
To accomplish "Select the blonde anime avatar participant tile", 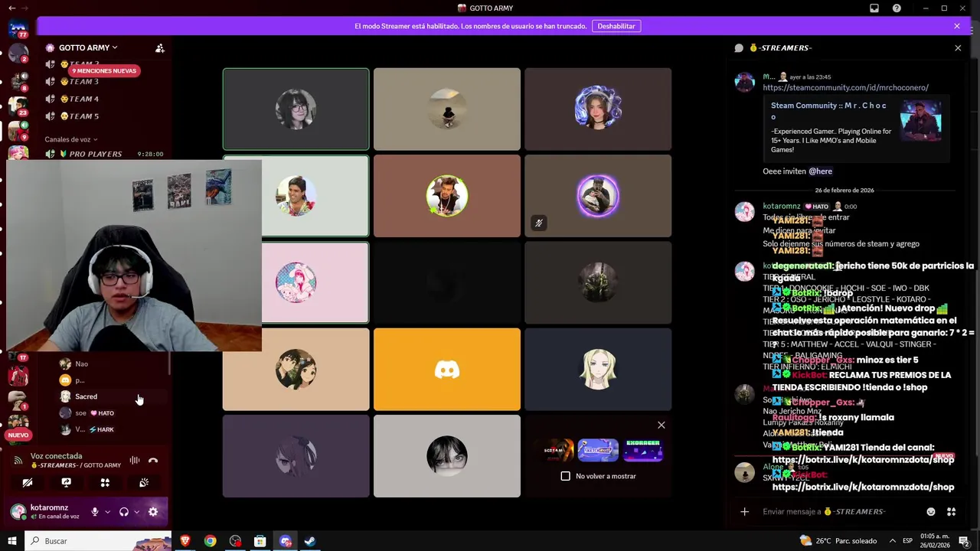I will (598, 370).
